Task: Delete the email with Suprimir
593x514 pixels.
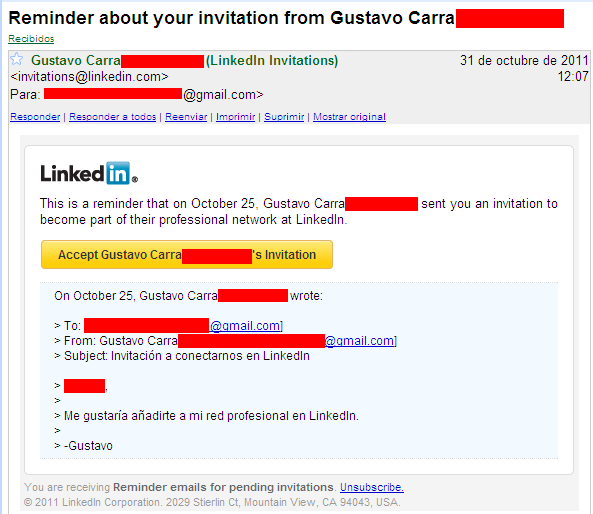Action: (284, 116)
